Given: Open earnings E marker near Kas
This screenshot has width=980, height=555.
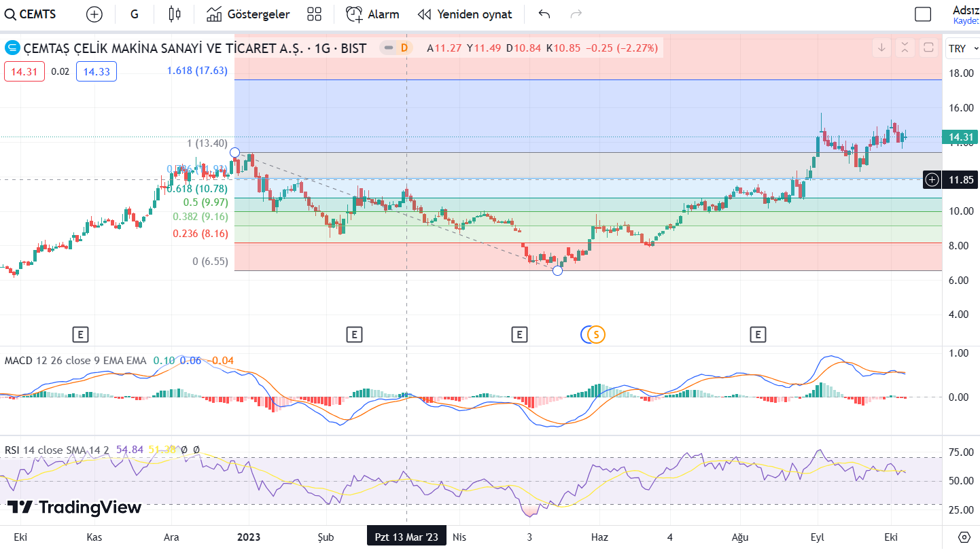Looking at the screenshot, I should [80, 334].
